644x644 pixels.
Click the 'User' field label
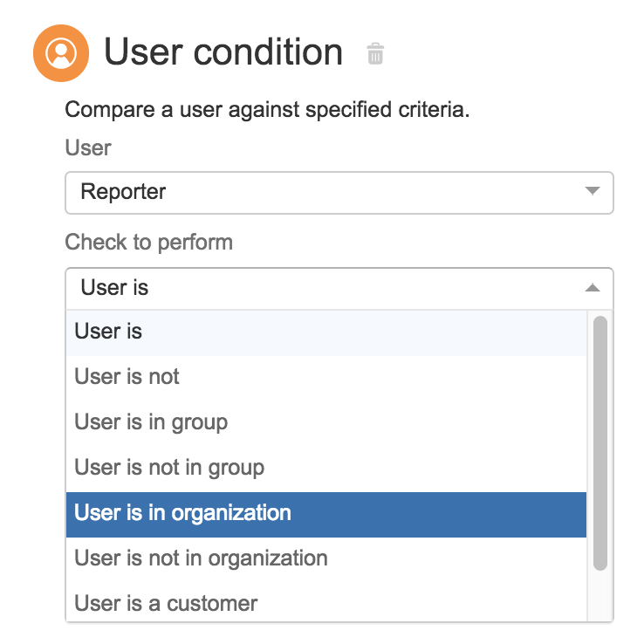[88, 147]
